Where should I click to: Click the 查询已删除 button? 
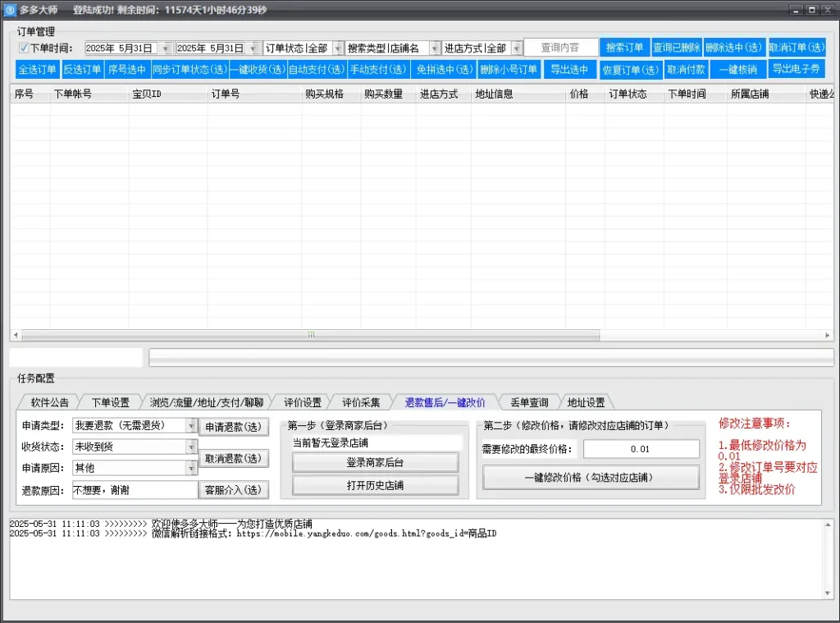[x=677, y=48]
